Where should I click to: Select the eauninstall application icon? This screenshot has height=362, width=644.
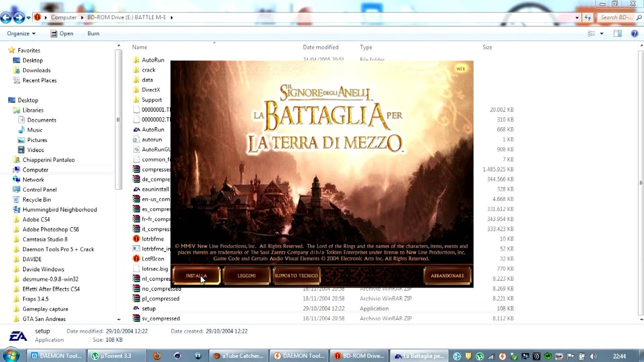click(x=136, y=190)
